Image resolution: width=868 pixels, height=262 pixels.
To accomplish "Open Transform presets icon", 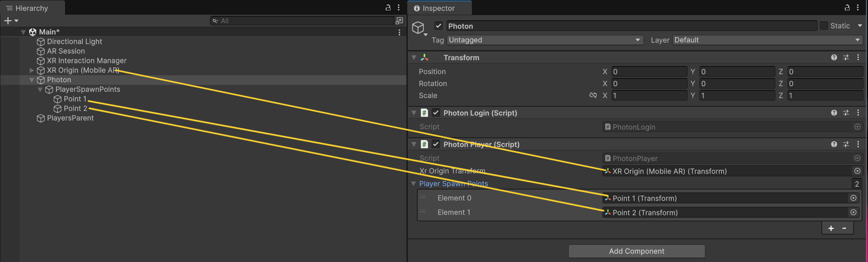I will click(846, 57).
